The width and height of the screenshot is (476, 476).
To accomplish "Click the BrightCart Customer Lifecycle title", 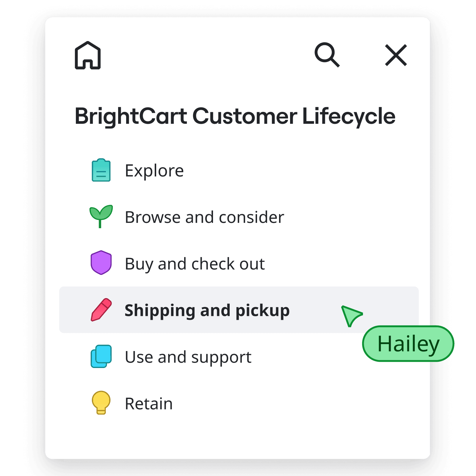I will click(x=235, y=116).
